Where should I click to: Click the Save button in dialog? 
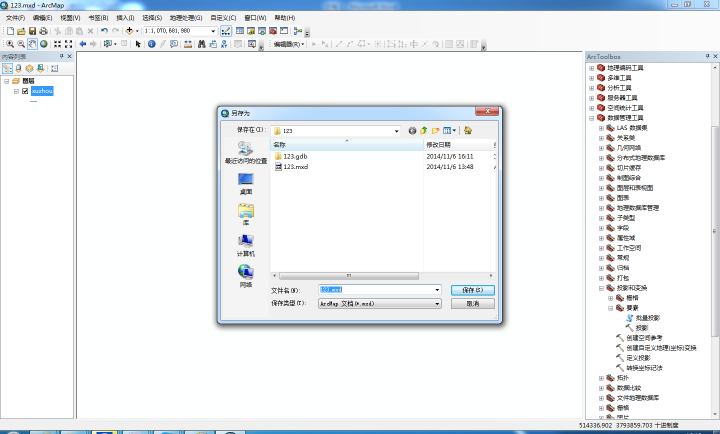[x=472, y=290]
